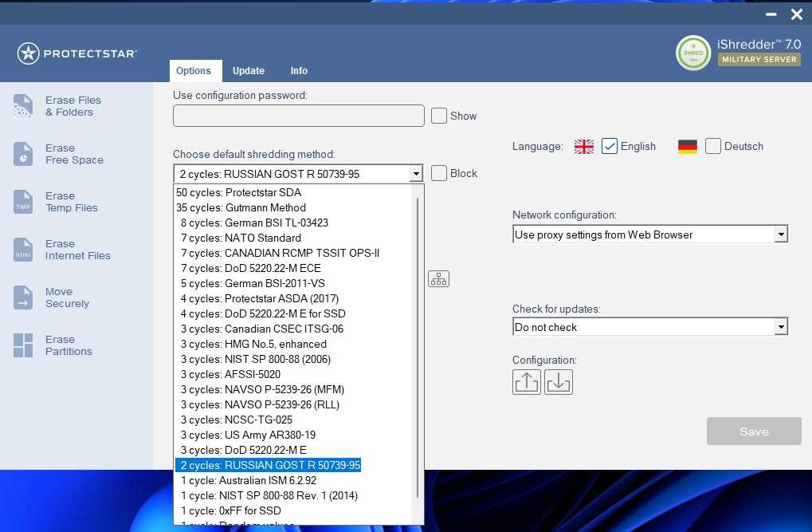Open the Check for updates dropdown
Image resolution: width=812 pixels, height=532 pixels.
(x=780, y=327)
